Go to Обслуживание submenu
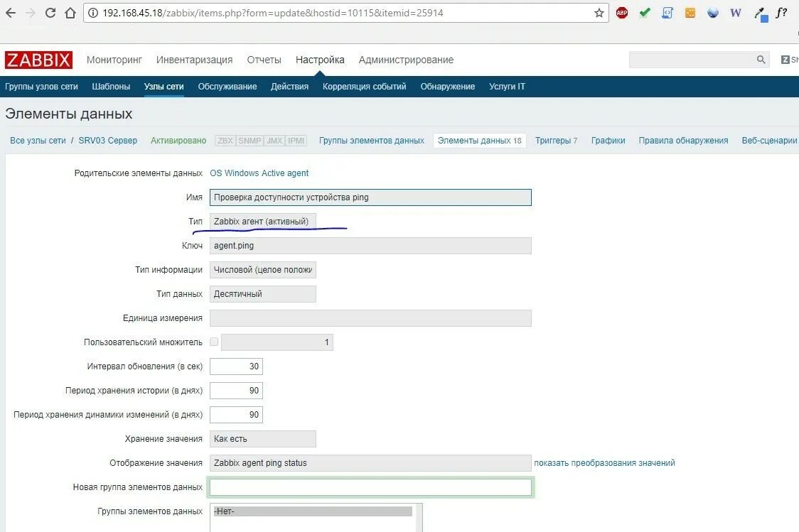 (227, 87)
